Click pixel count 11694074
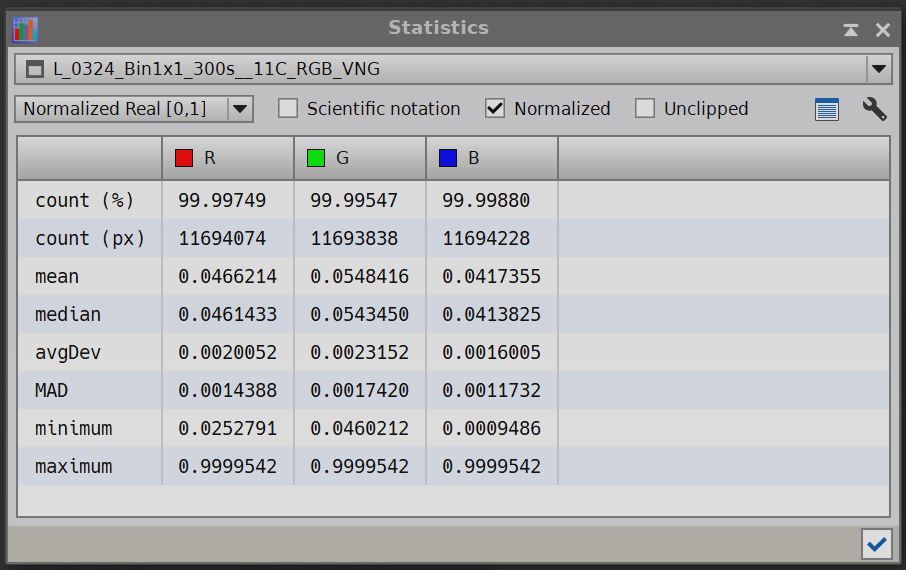 222,238
